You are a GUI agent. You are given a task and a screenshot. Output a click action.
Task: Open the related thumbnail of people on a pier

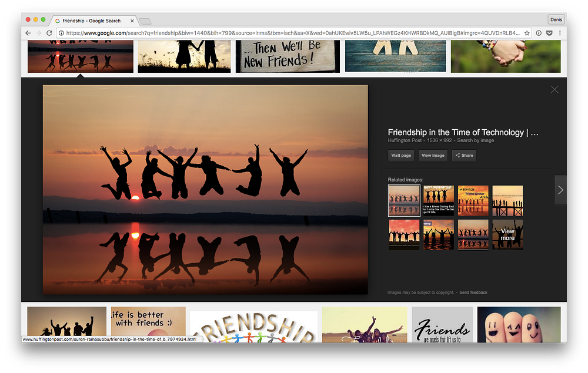tap(507, 200)
